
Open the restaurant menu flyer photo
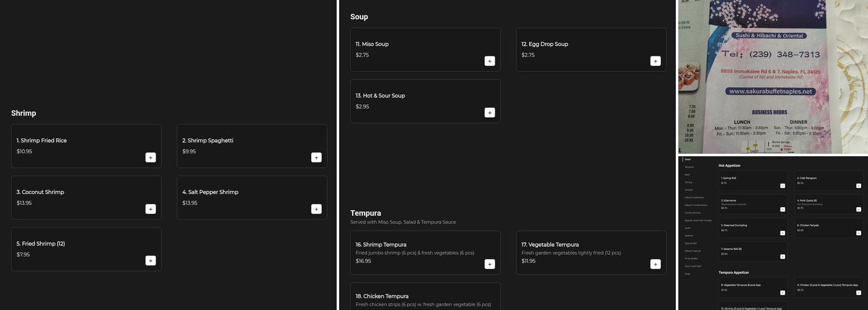coord(773,77)
